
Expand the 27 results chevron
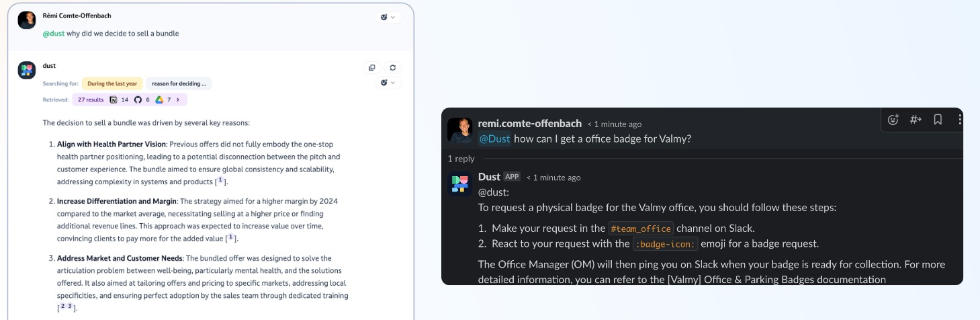179,99
